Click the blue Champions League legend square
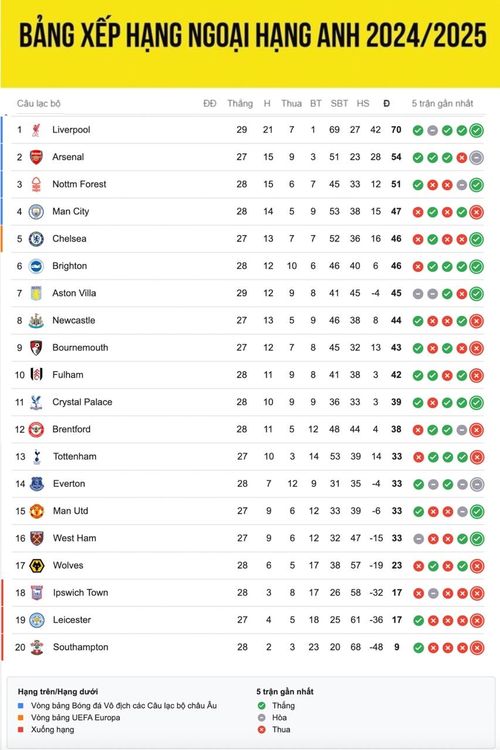 click(21, 706)
